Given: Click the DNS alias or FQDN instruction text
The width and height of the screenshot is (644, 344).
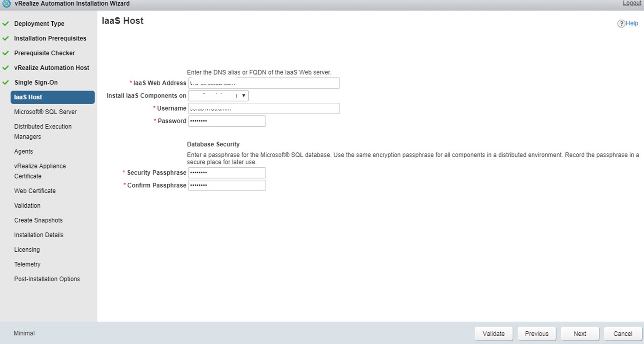Looking at the screenshot, I should pyautogui.click(x=259, y=72).
